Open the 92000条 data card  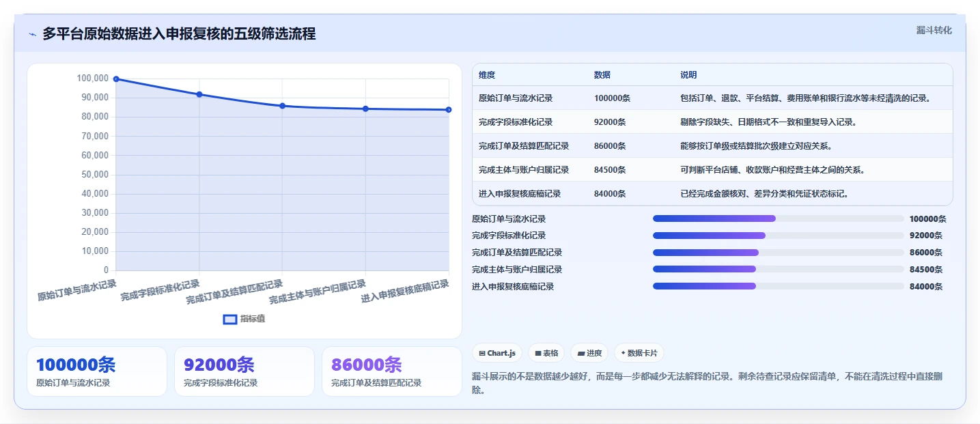coord(244,371)
